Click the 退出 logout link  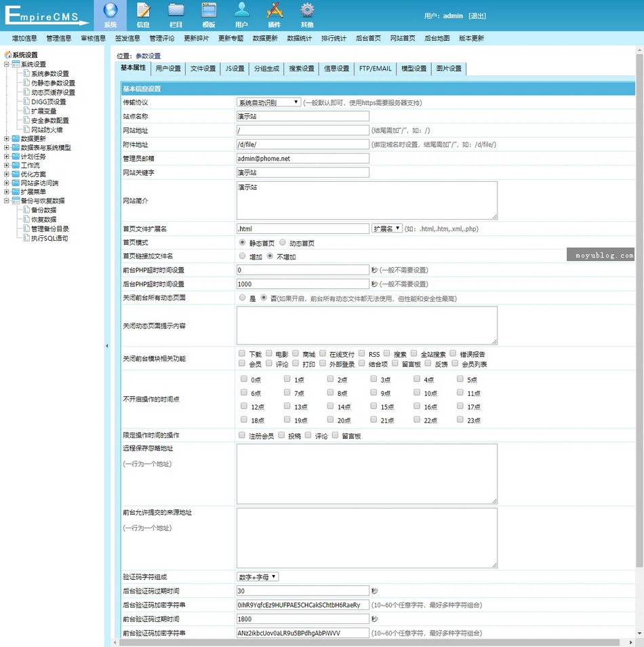tap(477, 16)
